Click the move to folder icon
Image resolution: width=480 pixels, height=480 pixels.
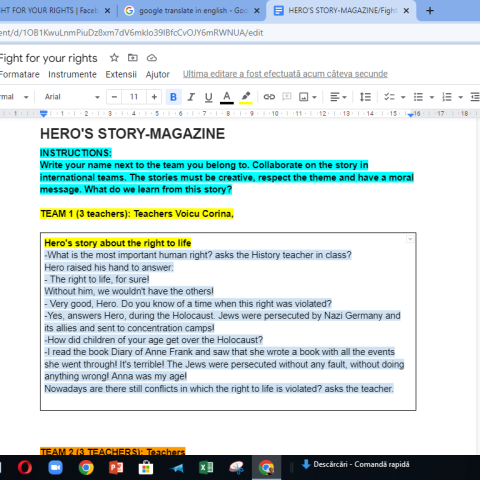coord(133,58)
